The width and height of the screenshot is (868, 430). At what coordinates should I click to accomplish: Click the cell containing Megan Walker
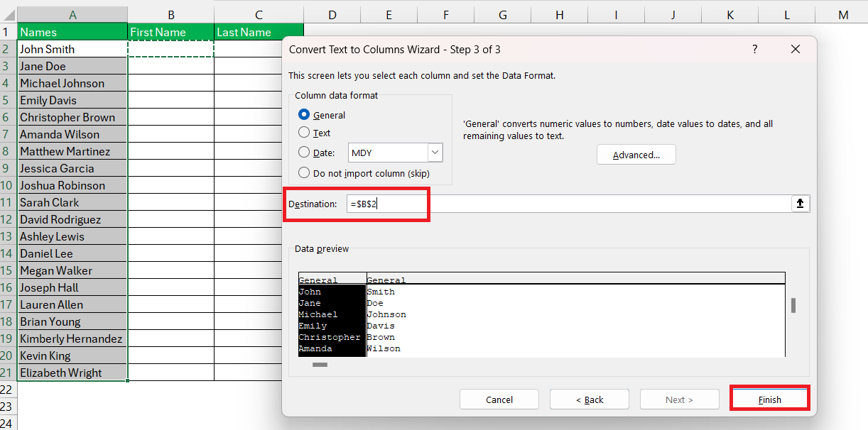coord(72,270)
